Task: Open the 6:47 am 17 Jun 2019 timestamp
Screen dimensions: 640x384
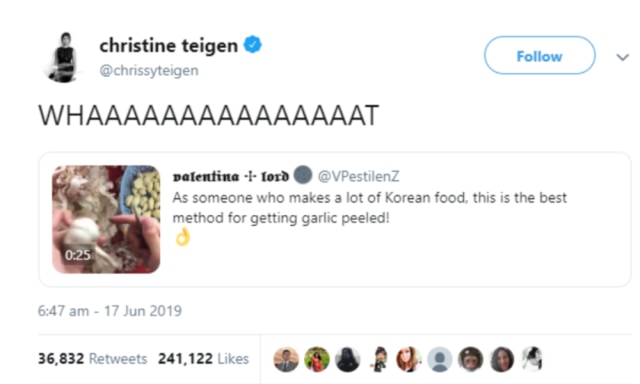Action: (x=110, y=311)
